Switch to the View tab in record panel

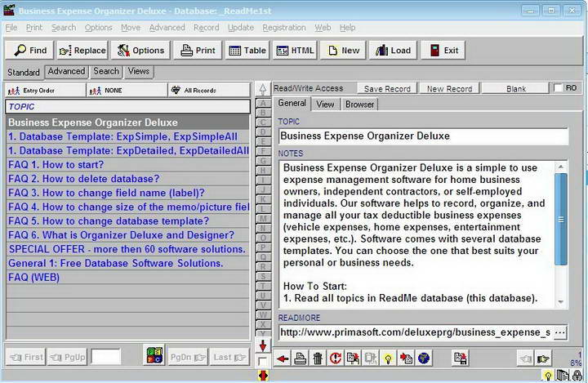tap(325, 105)
